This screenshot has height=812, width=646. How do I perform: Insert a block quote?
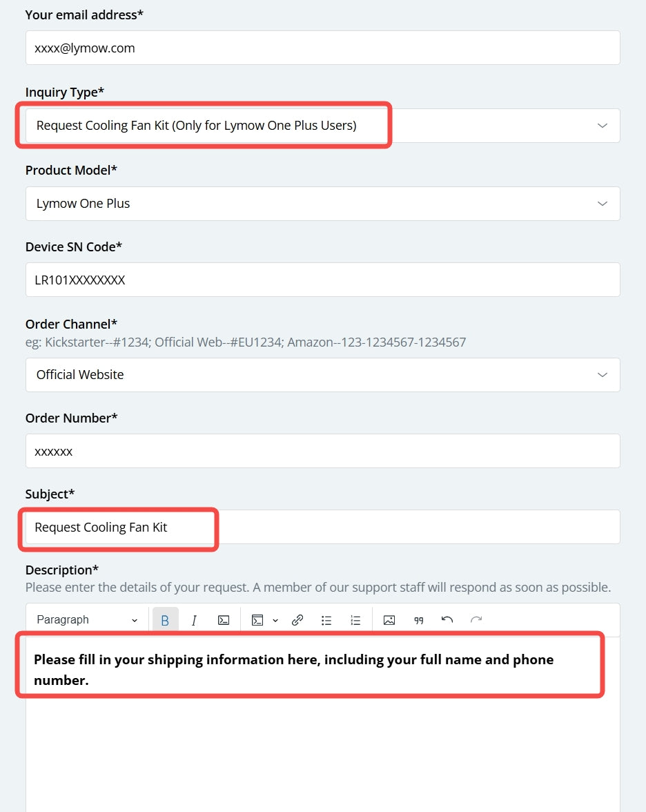click(x=418, y=620)
